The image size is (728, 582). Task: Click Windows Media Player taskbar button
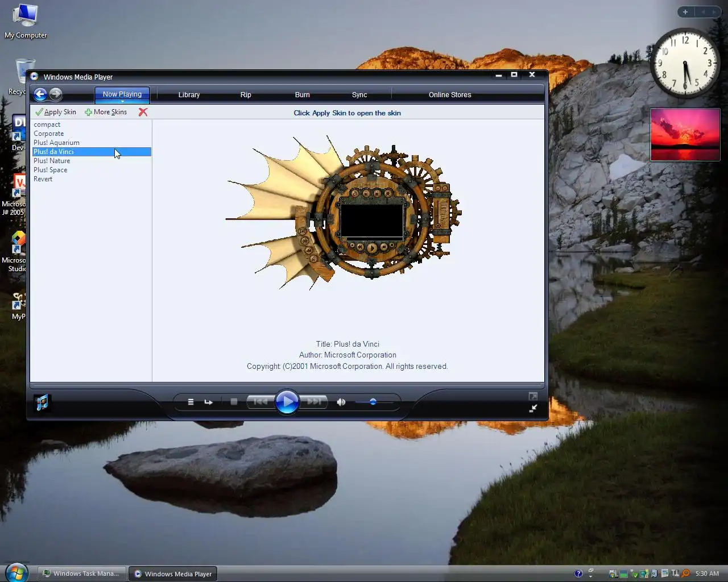coord(173,574)
